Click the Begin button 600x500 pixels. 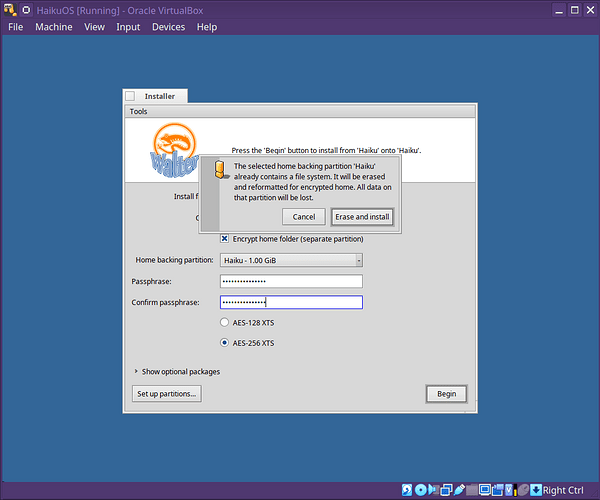coord(446,394)
